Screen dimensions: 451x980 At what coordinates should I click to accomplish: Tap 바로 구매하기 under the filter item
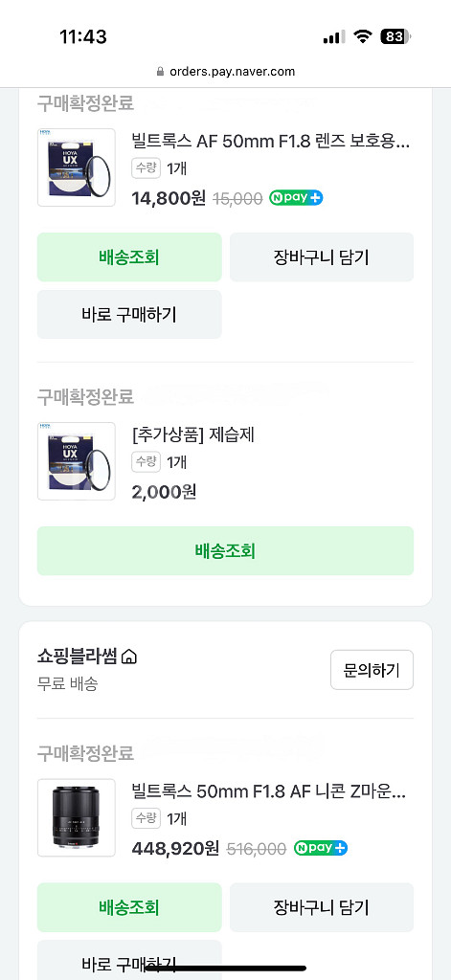[129, 314]
